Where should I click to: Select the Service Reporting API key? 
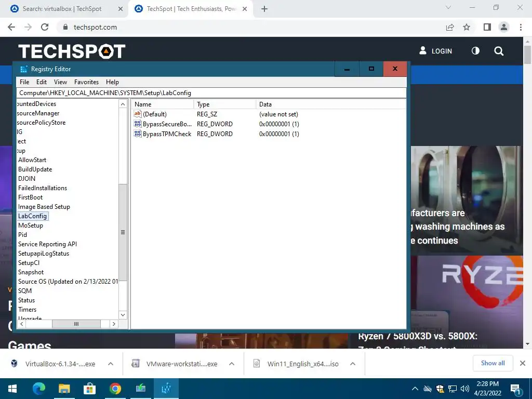pos(47,244)
